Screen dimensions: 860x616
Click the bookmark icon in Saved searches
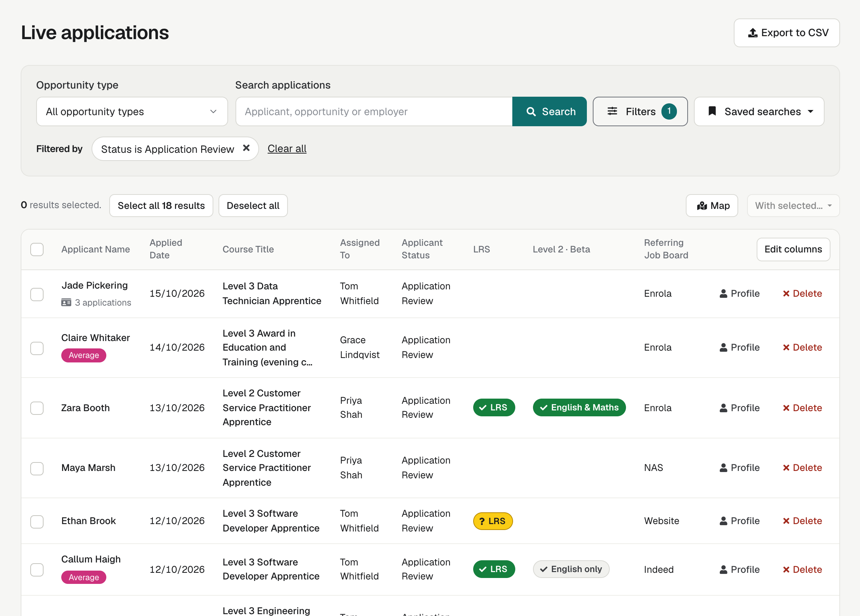[712, 111]
